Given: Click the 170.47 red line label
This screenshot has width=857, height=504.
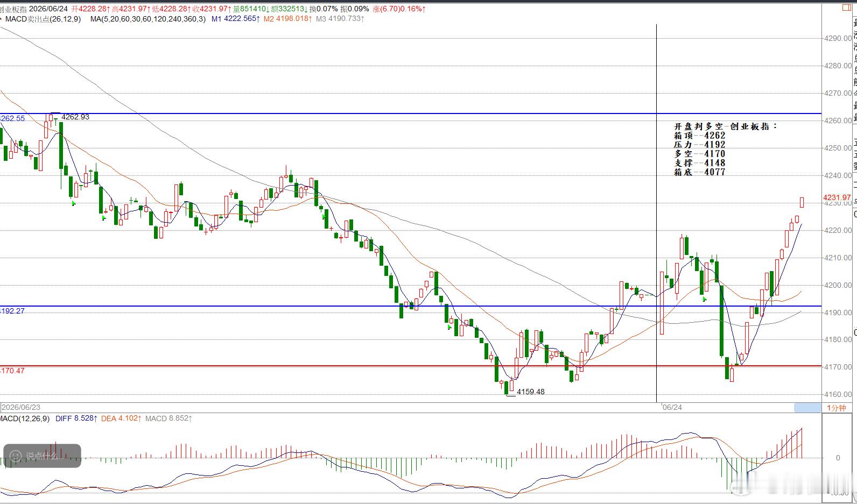Looking at the screenshot, I should point(12,371).
